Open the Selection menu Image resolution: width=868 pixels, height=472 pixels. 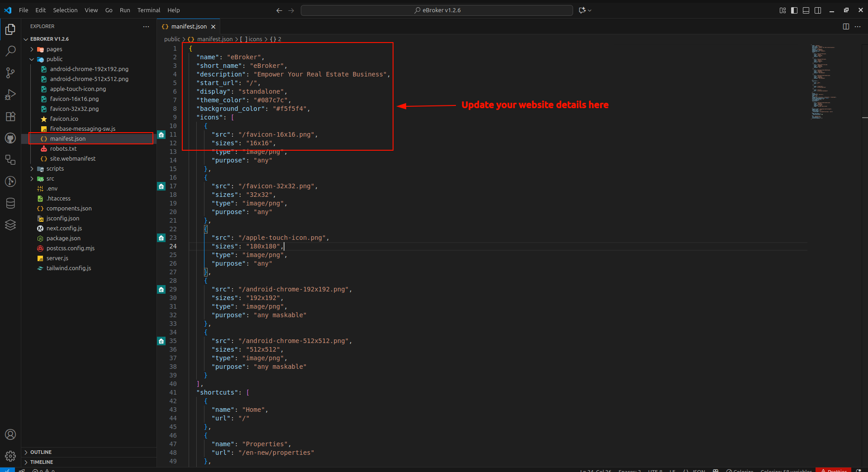click(65, 10)
